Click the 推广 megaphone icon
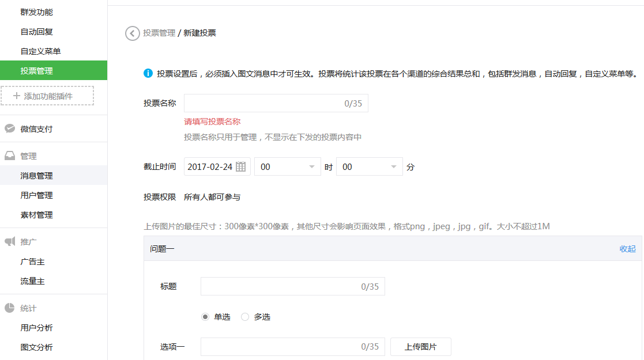The width and height of the screenshot is (644, 360). 10,242
